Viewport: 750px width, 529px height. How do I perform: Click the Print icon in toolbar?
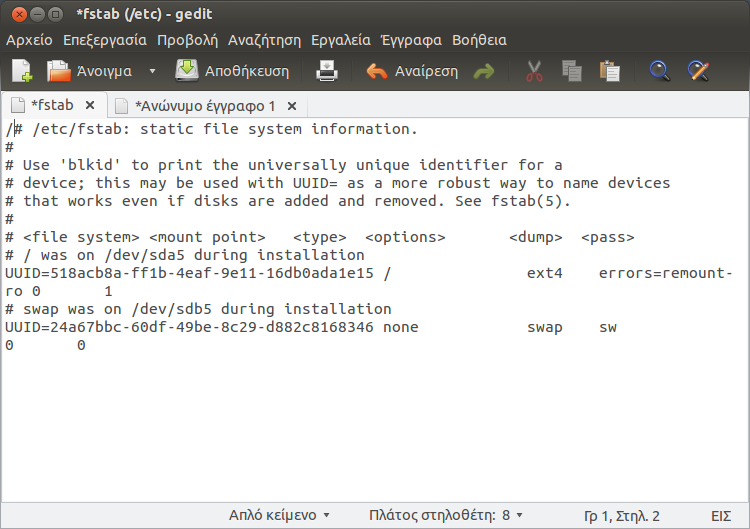point(327,71)
